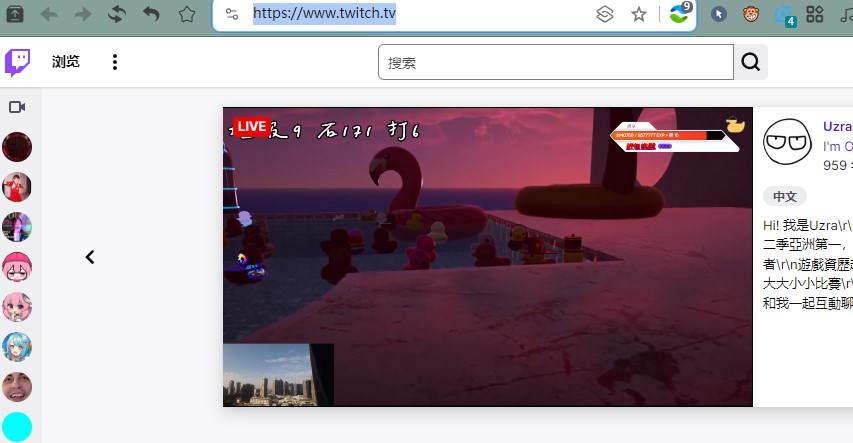Open the grid extensions manager icon
This screenshot has height=443, width=853.
(814, 14)
